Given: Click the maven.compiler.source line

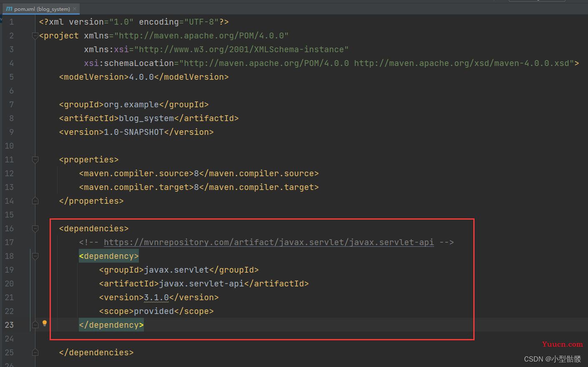Looking at the screenshot, I should [x=199, y=173].
